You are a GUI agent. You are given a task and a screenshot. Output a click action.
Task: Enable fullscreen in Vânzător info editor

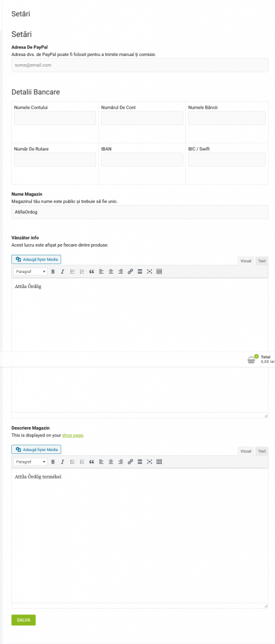(x=149, y=272)
